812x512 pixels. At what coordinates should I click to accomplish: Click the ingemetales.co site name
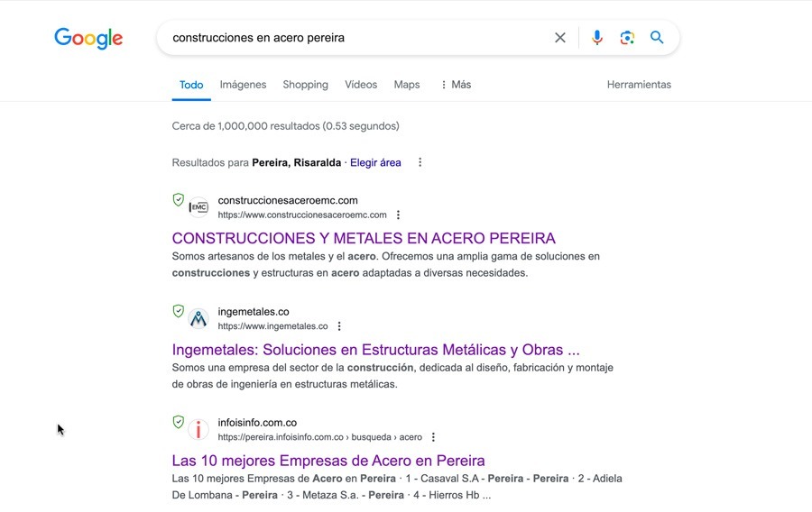254,312
